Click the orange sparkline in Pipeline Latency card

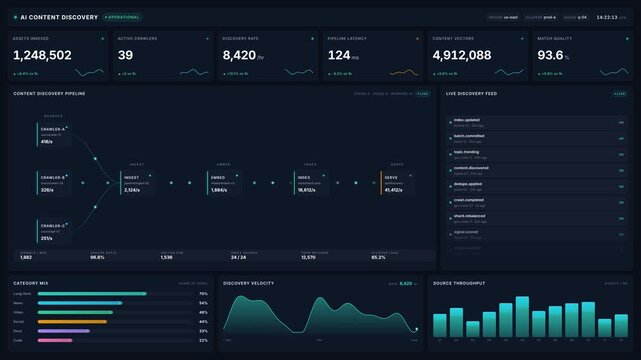pos(404,73)
